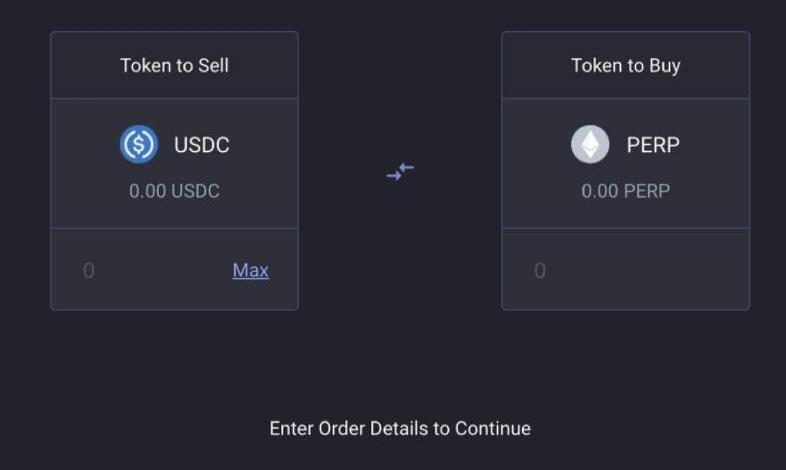Focus the sell amount input field

(150, 270)
